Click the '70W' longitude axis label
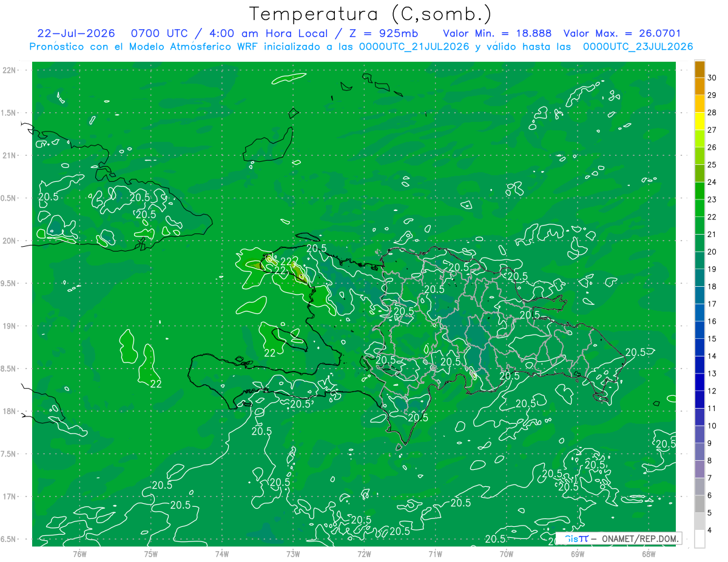The height and width of the screenshot is (562, 728). tap(506, 554)
